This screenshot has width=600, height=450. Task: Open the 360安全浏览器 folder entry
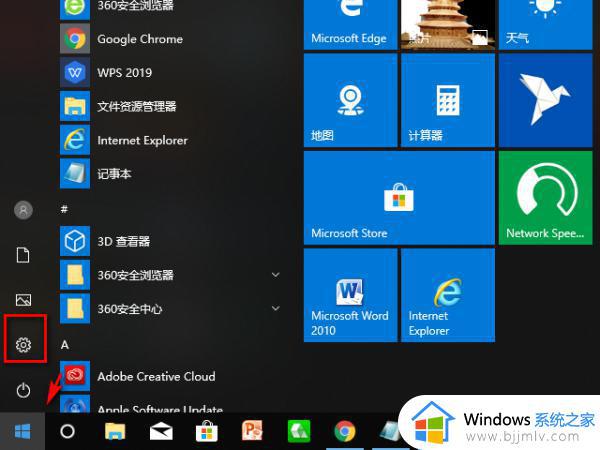click(171, 275)
